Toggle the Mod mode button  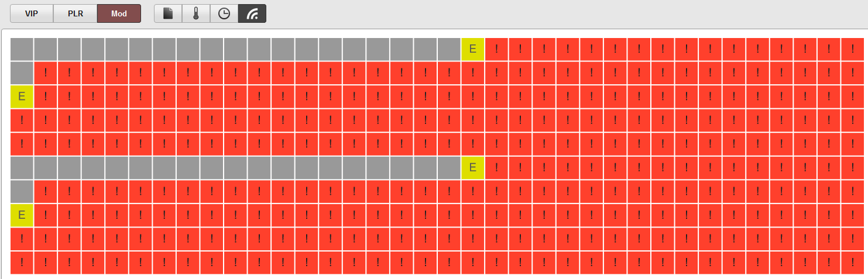119,13
